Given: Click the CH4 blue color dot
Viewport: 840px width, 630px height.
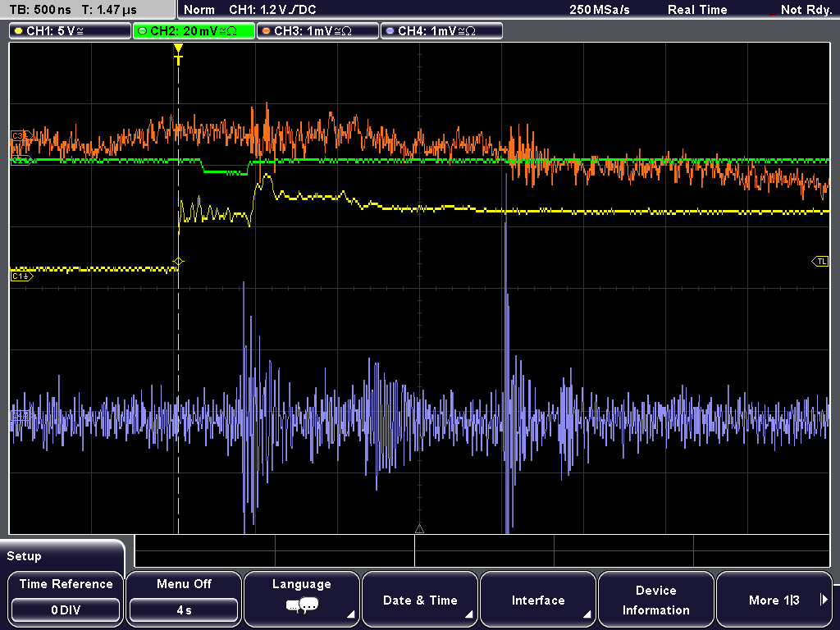Looking at the screenshot, I should pos(390,31).
